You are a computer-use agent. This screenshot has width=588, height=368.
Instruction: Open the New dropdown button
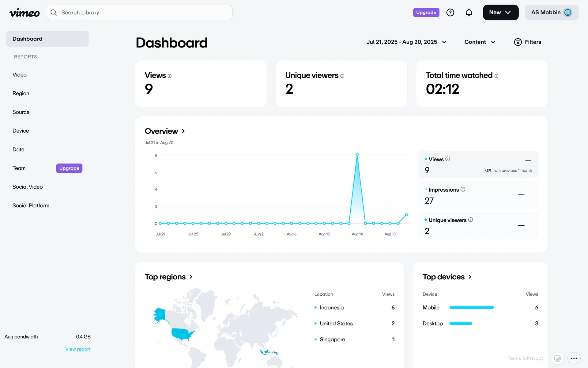(500, 13)
